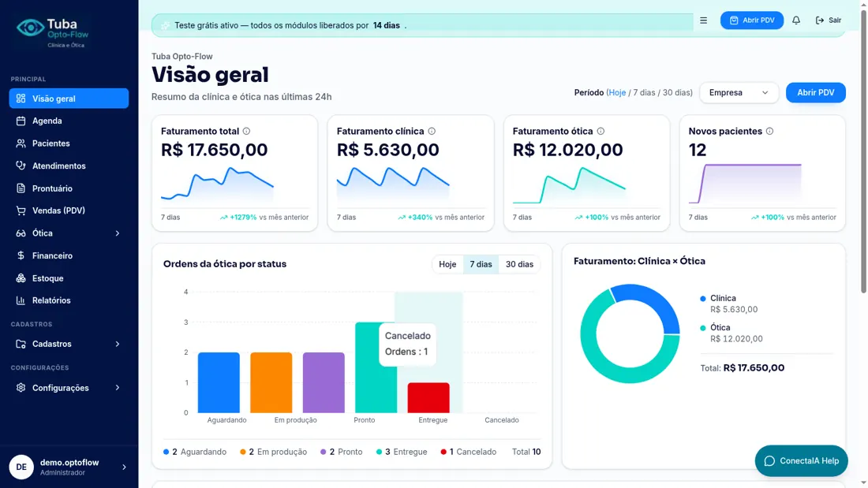Click the '3 Entregue' legend item
This screenshot has height=488, width=868.
pos(402,452)
